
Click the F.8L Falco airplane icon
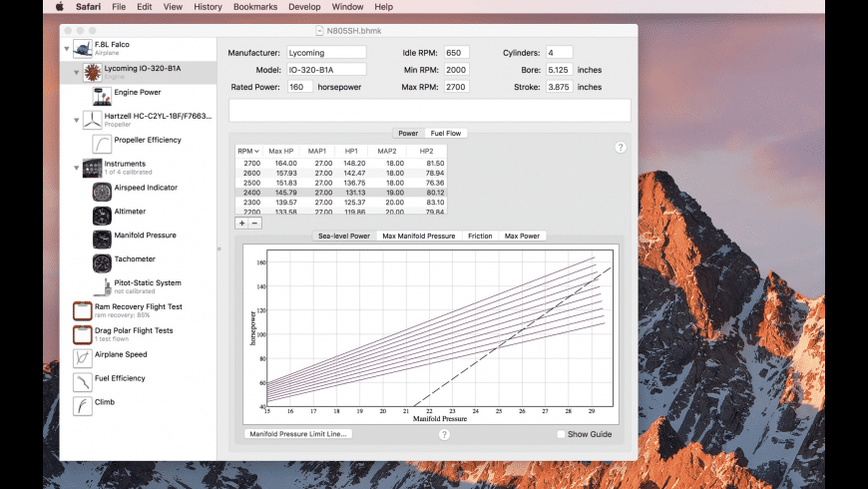[83, 49]
